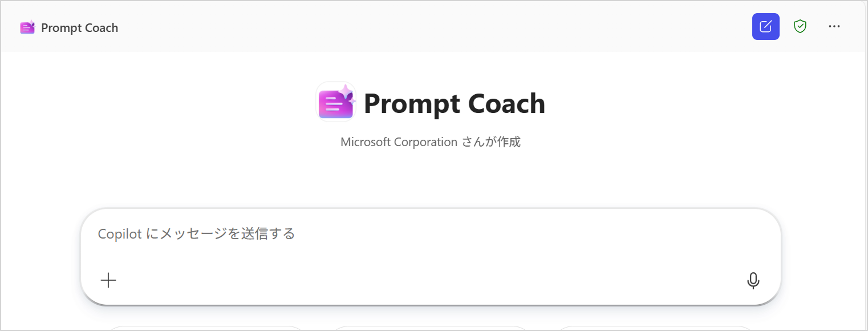This screenshot has height=331, width=868.
Task: Choose the middle suggestion card below message box
Action: (x=431, y=328)
